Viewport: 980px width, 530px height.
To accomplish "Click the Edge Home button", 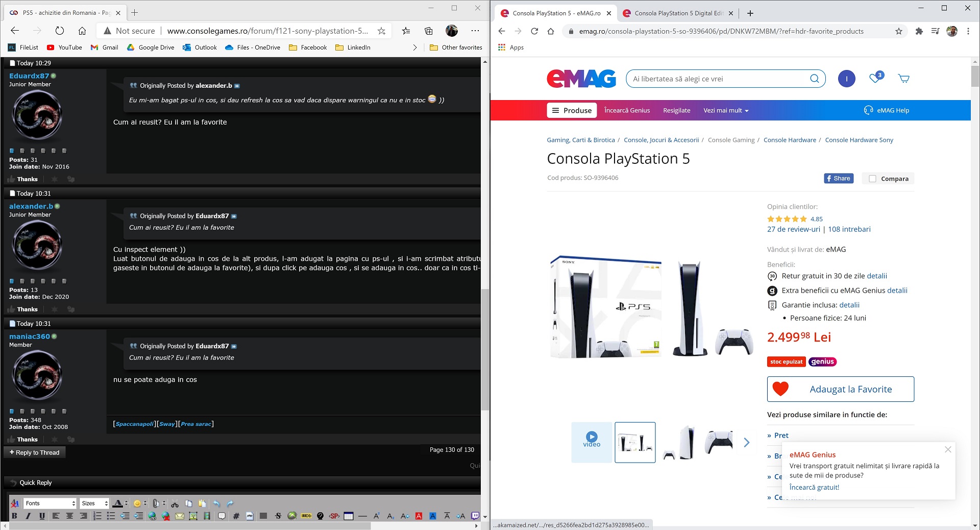I will [82, 31].
